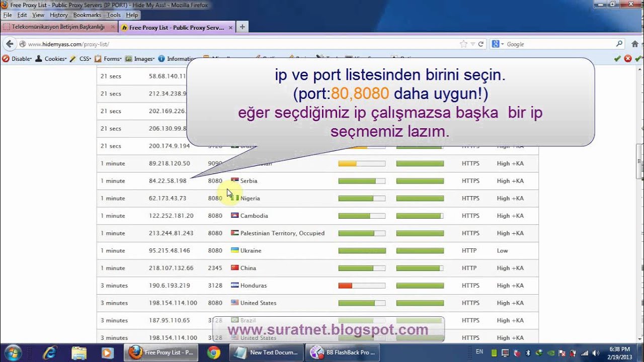
Task: Open the volume speaker tray icon
Action: click(596, 353)
